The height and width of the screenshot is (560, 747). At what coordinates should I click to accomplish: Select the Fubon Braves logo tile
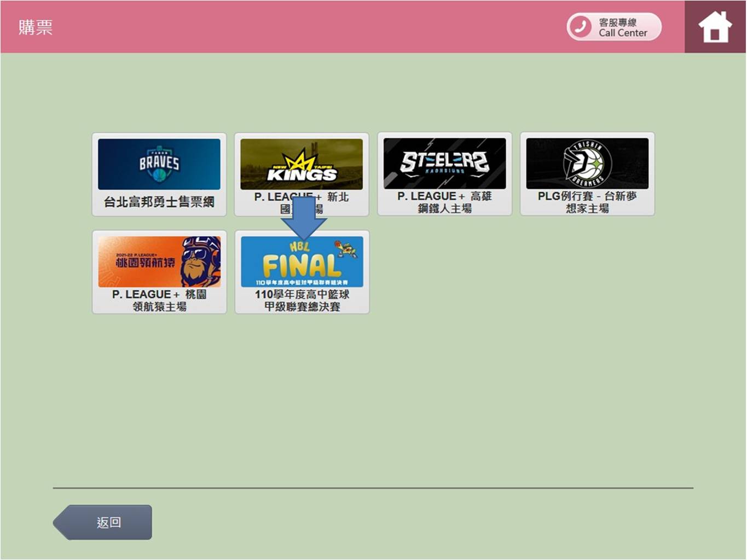[159, 164]
